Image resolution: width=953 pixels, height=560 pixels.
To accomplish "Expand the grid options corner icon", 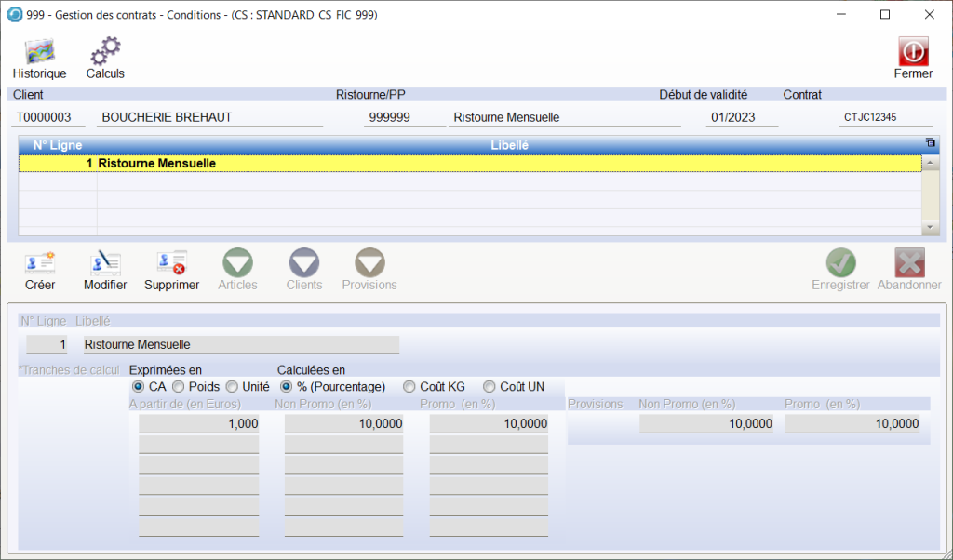I will click(930, 142).
